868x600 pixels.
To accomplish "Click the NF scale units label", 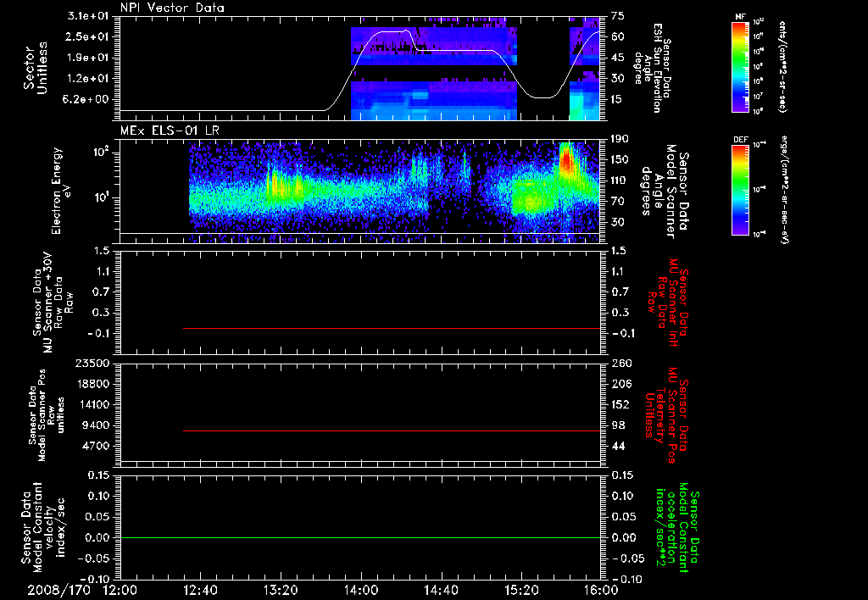I will pos(782,66).
